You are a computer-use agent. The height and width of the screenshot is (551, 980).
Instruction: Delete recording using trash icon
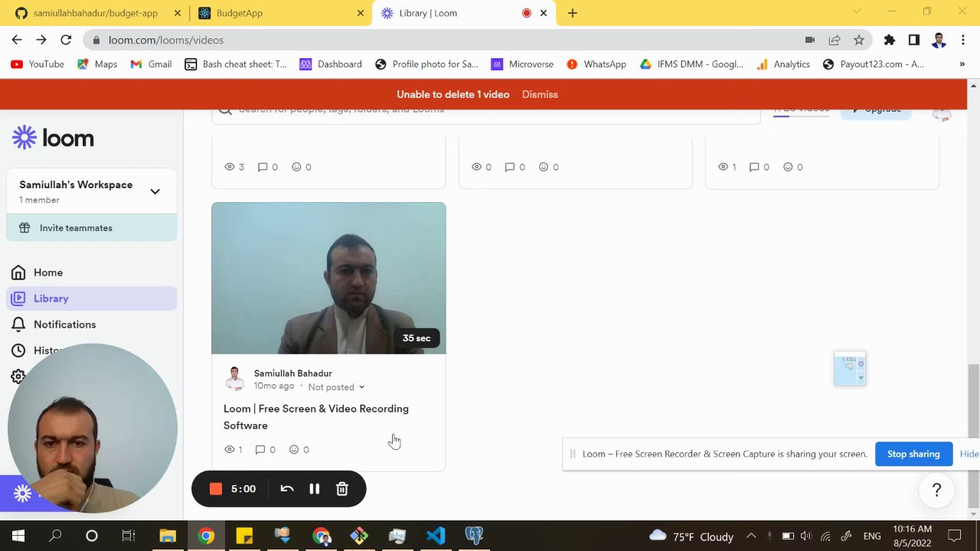(x=342, y=489)
